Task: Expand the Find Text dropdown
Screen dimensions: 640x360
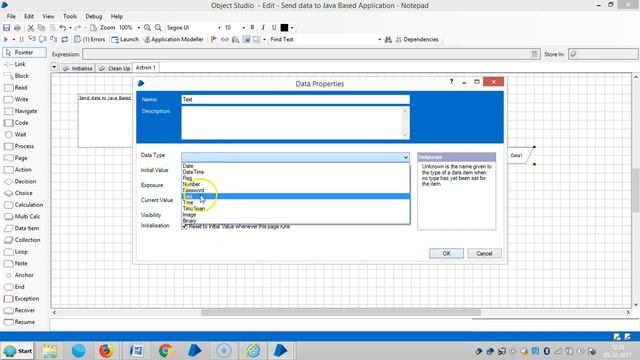Action: coord(380,40)
